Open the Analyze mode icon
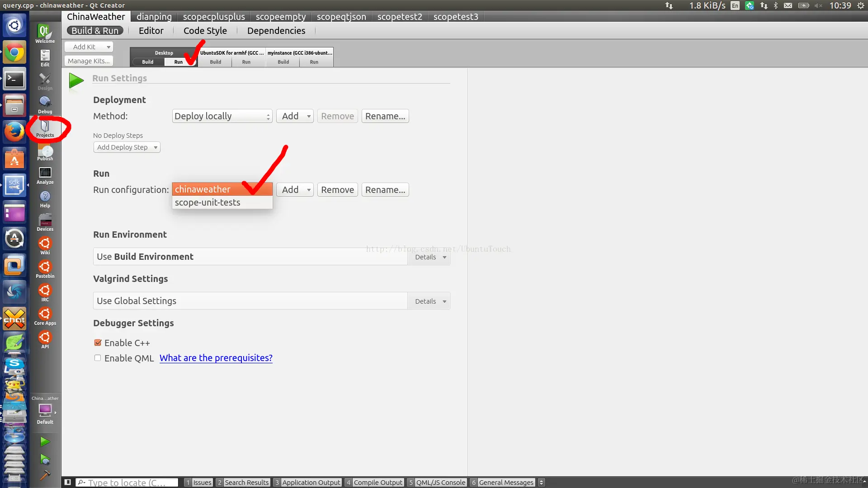The image size is (868, 488). coord(45,175)
